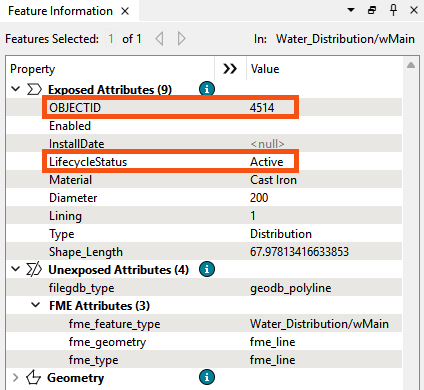This screenshot has width=424, height=390.
Task: Go to next selected feature arrow
Action: tap(181, 39)
